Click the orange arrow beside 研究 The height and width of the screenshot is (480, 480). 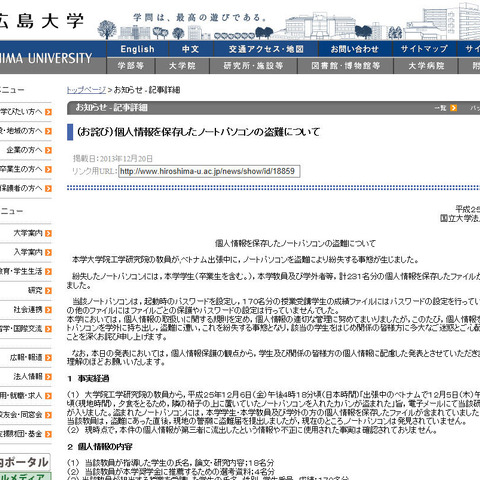[48, 291]
